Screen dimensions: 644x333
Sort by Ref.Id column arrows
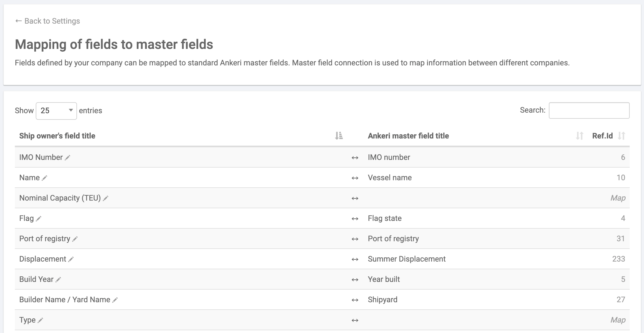click(x=621, y=136)
